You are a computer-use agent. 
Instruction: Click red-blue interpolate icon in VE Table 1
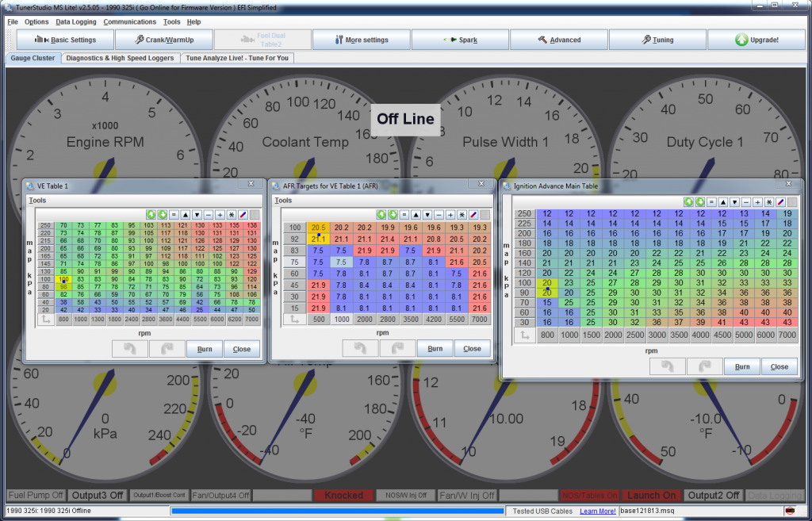pyautogui.click(x=243, y=214)
